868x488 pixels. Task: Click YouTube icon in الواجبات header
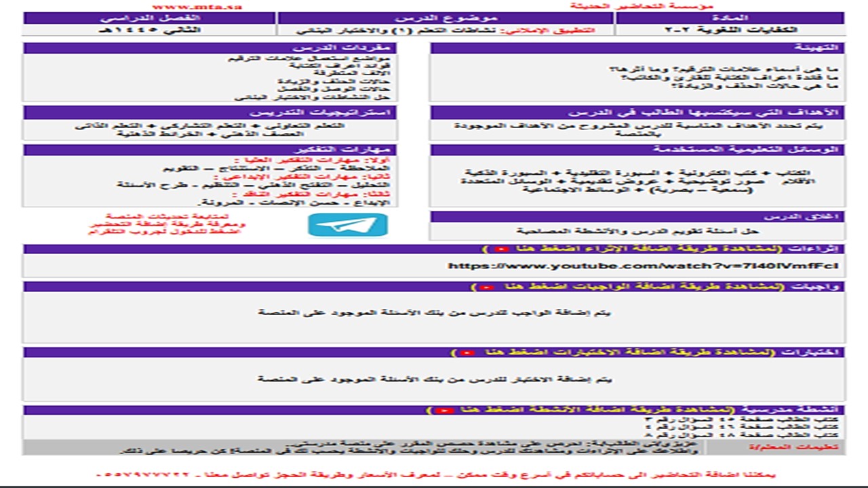(x=486, y=287)
